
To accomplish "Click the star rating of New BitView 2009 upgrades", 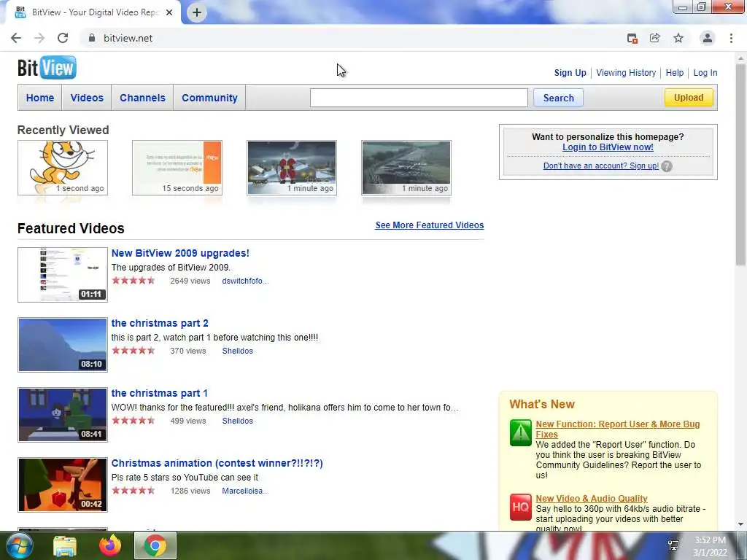I will point(133,281).
